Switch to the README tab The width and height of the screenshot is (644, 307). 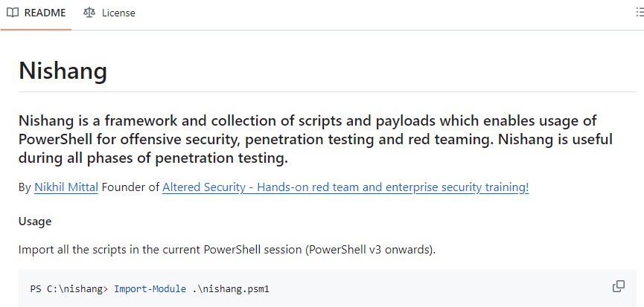coord(36,13)
